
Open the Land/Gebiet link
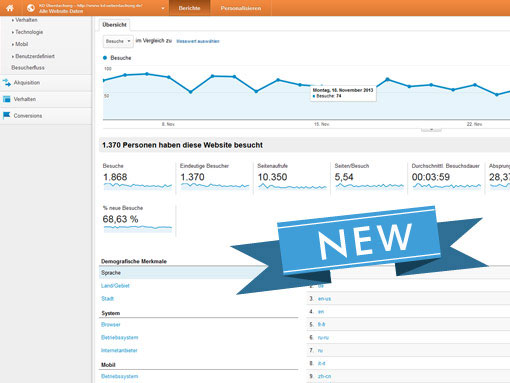click(115, 286)
